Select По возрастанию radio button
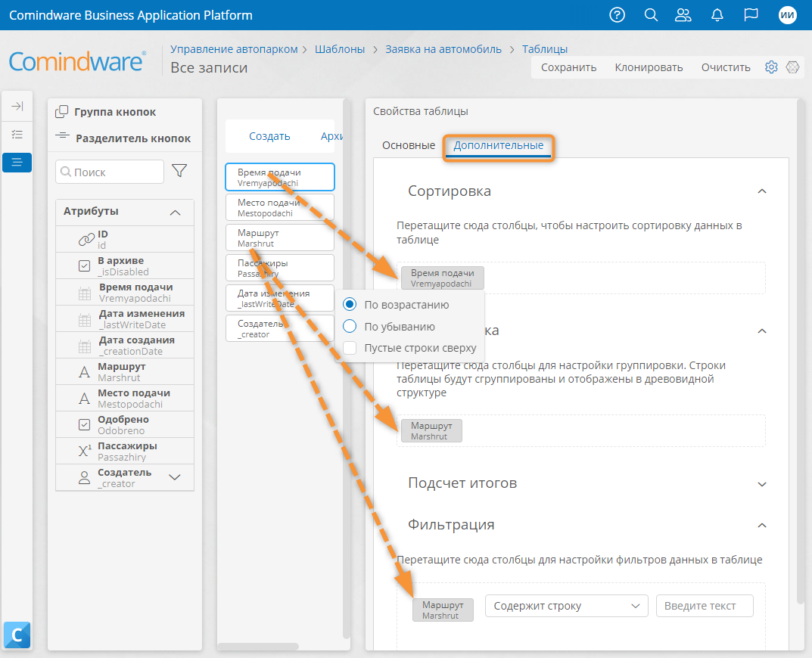812x658 pixels. point(350,304)
